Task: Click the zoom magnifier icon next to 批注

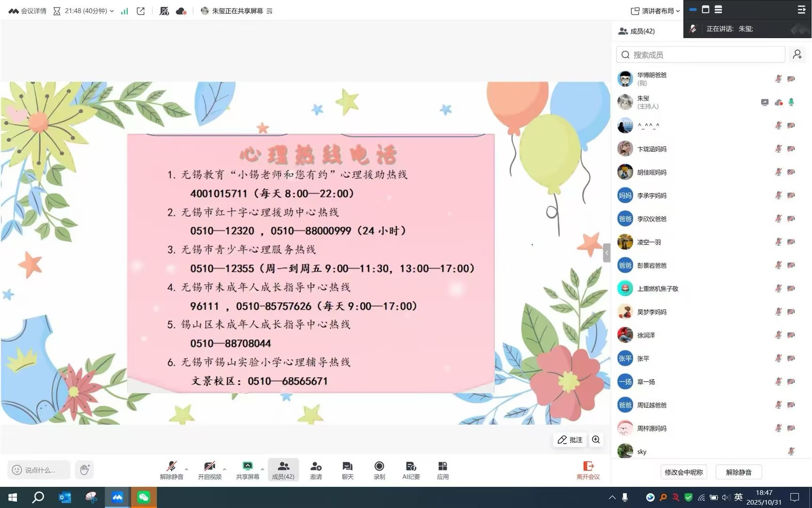Action: 596,440
